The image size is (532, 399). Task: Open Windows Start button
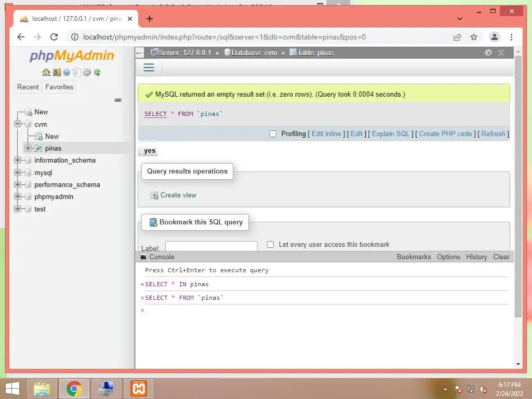click(x=12, y=389)
